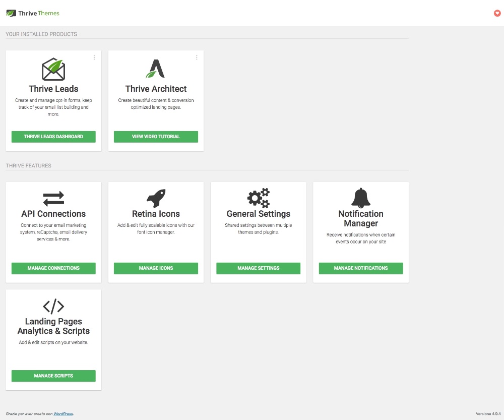Click the Versione 4.9.4 text
Screen dimensions: 504x420
pos(488,414)
